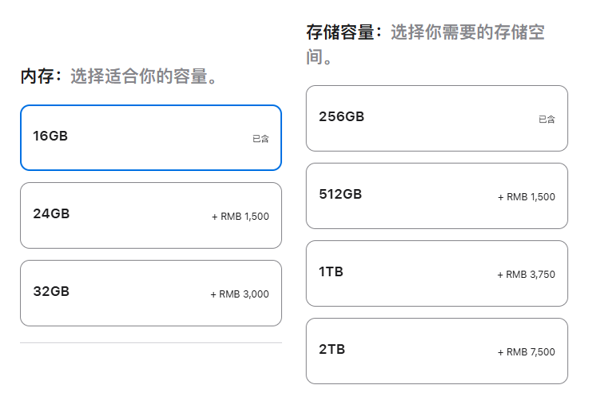Select 256GB storage capacity
The image size is (589, 402).
click(437, 118)
